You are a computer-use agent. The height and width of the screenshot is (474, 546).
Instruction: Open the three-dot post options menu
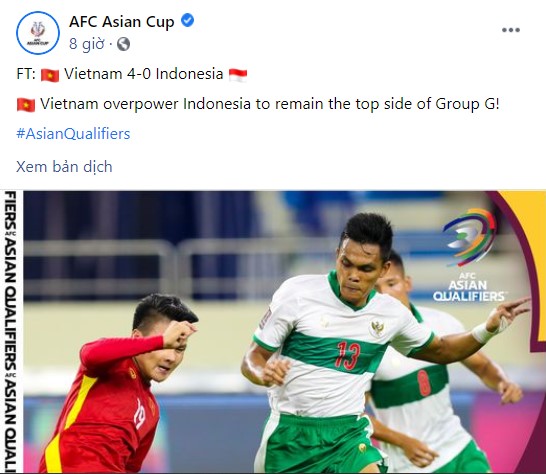click(510, 30)
